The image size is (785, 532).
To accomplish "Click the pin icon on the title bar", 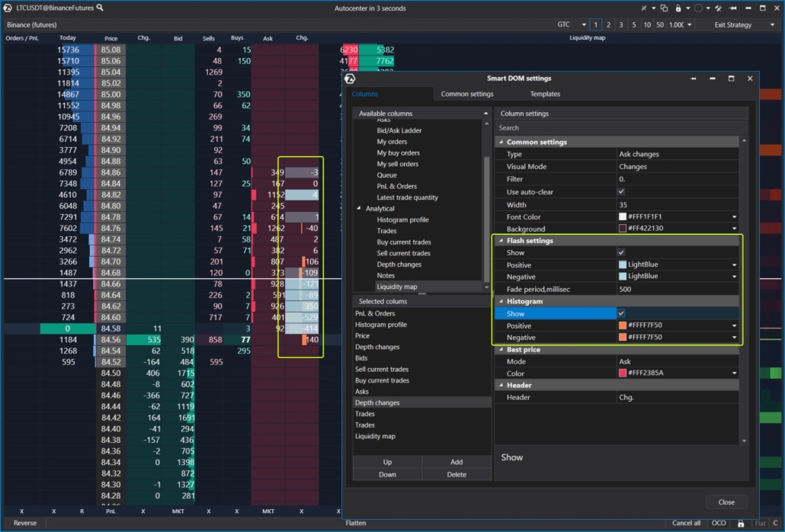I will tap(732, 8).
